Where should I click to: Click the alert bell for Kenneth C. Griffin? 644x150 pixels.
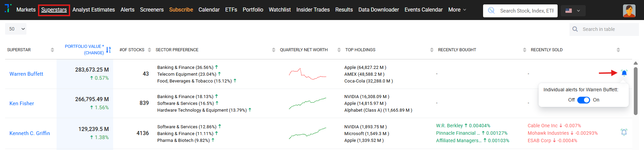point(624,132)
